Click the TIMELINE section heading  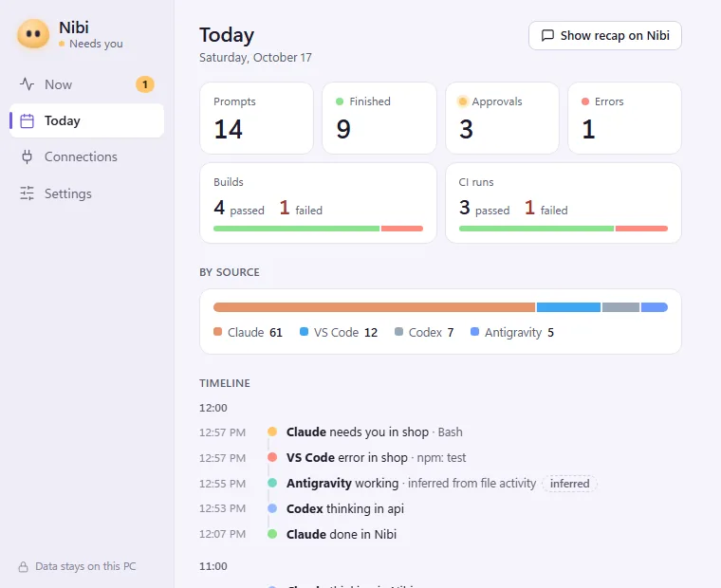[x=225, y=383]
